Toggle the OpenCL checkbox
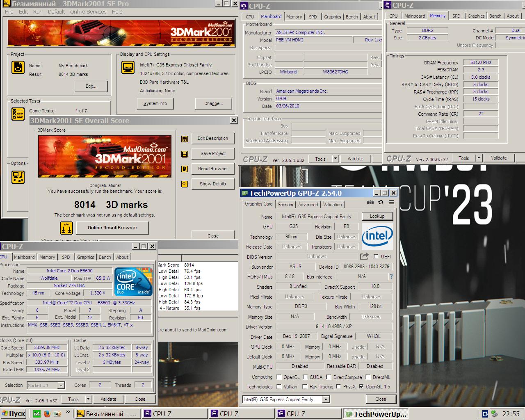The width and height of the screenshot is (525, 420). point(279,377)
